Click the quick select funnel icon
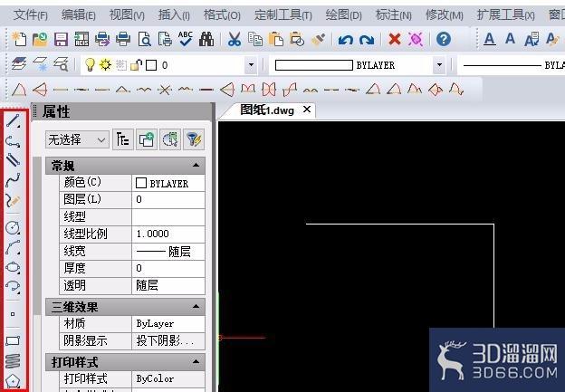 pyautogui.click(x=194, y=139)
